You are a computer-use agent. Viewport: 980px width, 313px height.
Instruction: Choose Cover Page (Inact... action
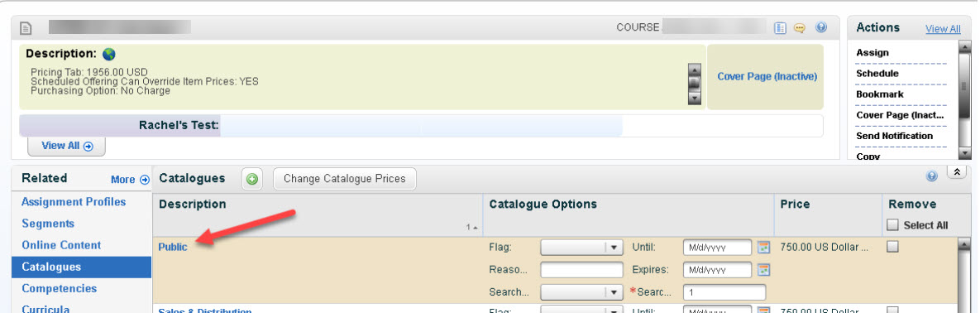tap(900, 115)
